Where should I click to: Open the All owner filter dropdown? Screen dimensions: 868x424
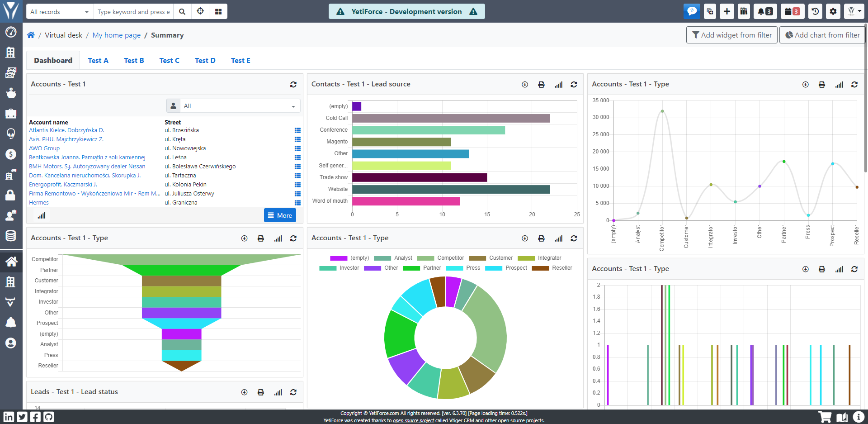pyautogui.click(x=233, y=106)
